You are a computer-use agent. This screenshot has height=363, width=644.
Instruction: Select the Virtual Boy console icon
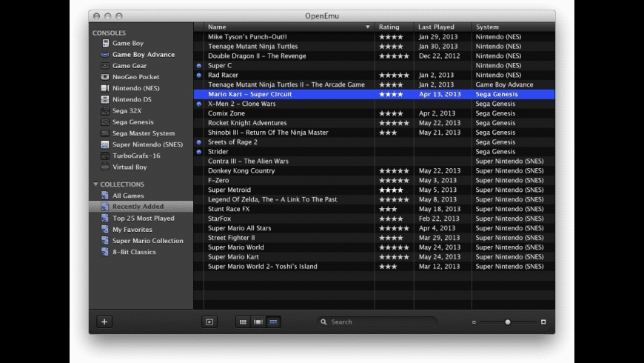[x=105, y=167]
